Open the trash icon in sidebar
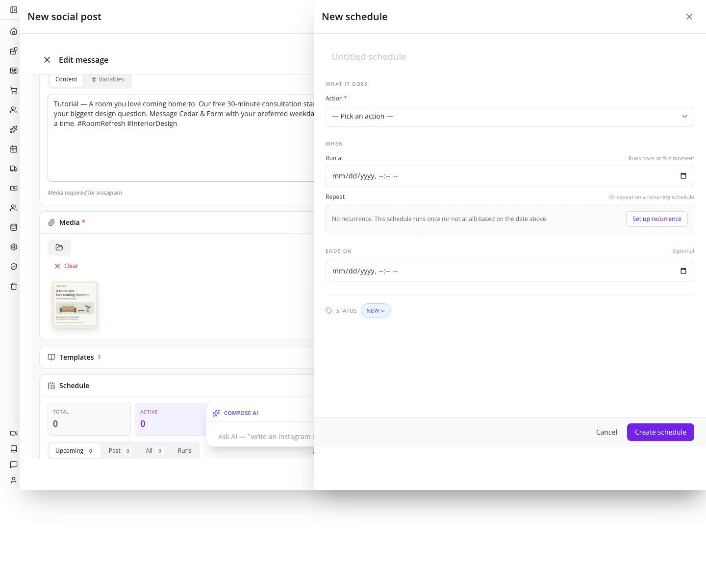The height and width of the screenshot is (588, 706). pyautogui.click(x=14, y=286)
